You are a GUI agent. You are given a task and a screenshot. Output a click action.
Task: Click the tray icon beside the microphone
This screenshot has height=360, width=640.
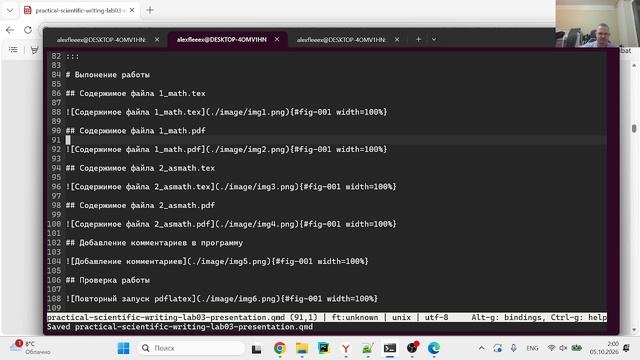(x=498, y=348)
